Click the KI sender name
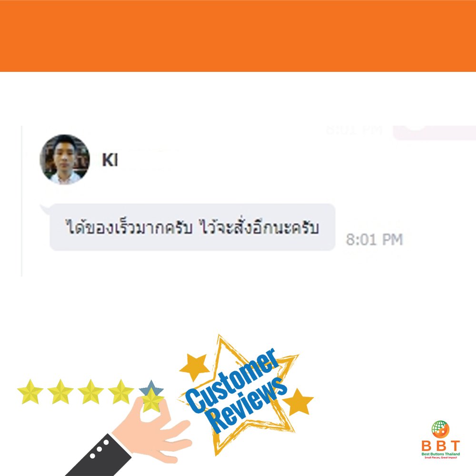Screen dimensions: 476x476 [110, 160]
